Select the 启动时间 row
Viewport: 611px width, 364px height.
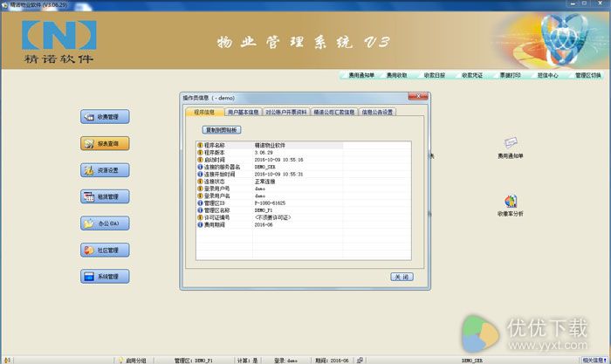[x=303, y=160]
